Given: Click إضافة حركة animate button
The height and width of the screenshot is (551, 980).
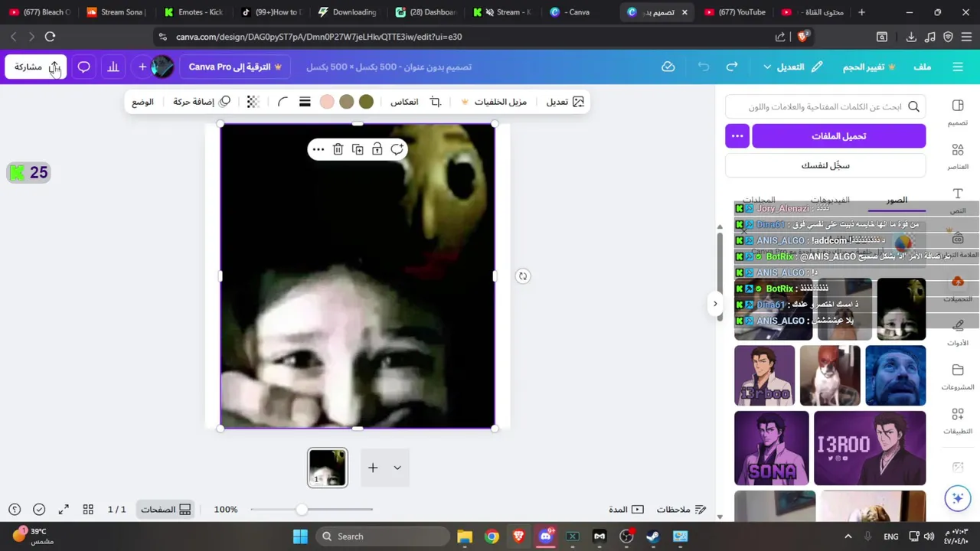Looking at the screenshot, I should (x=201, y=102).
